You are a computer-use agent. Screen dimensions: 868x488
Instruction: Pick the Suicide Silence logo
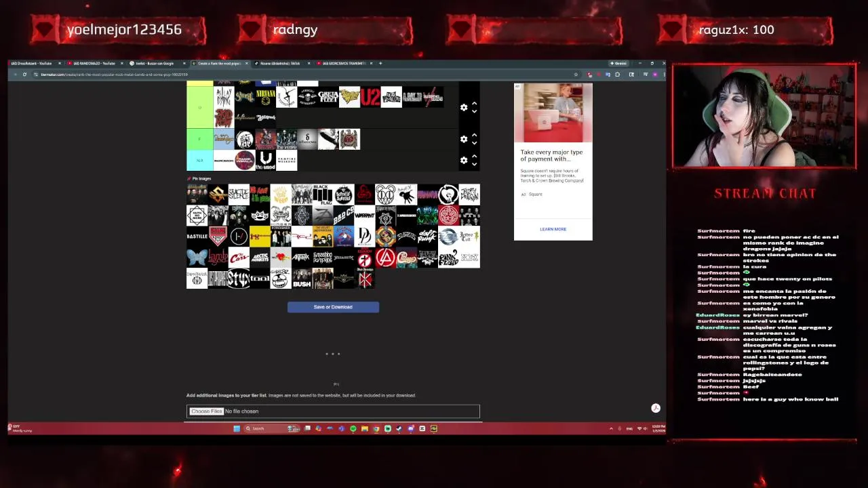point(239,195)
